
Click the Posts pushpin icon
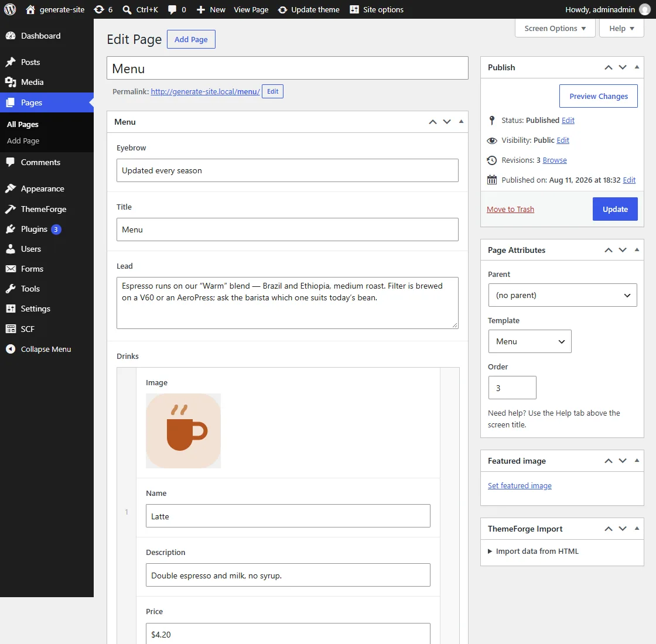(x=11, y=62)
